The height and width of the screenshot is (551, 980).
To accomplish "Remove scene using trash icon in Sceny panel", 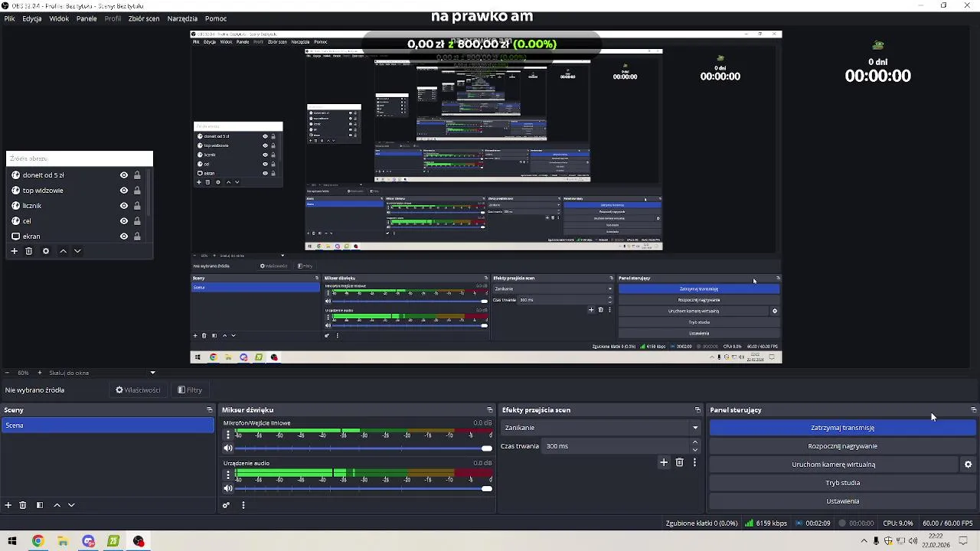I will tap(23, 505).
